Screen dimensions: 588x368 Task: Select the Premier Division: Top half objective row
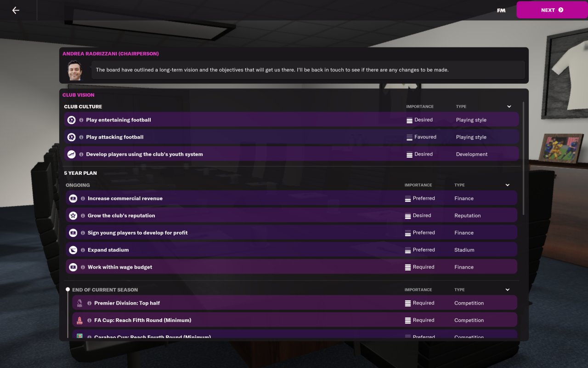(294, 303)
